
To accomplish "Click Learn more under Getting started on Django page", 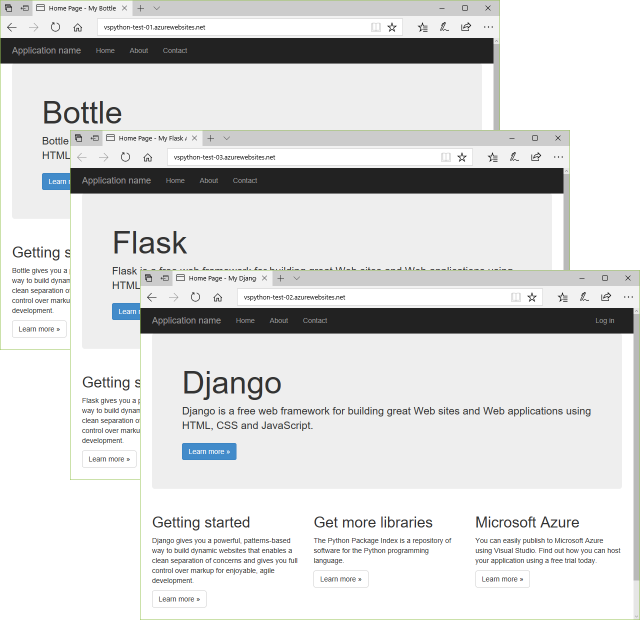I will 179,599.
